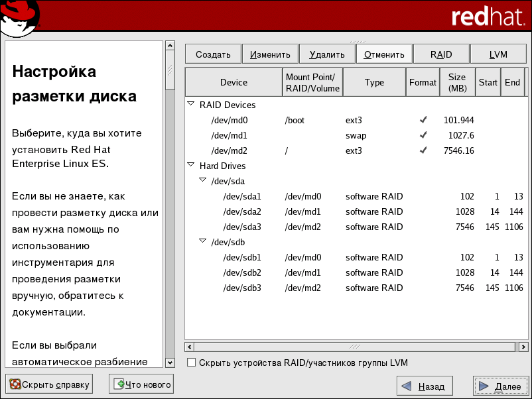Image resolution: width=532 pixels, height=399 pixels.
Task: Collapse the /dev/sda drive node
Action: (x=203, y=180)
